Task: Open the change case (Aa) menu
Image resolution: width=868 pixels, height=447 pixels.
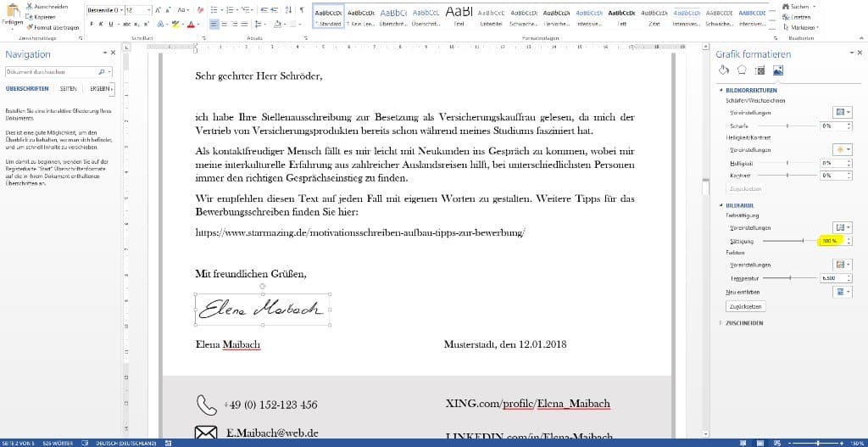Action: coord(183,10)
